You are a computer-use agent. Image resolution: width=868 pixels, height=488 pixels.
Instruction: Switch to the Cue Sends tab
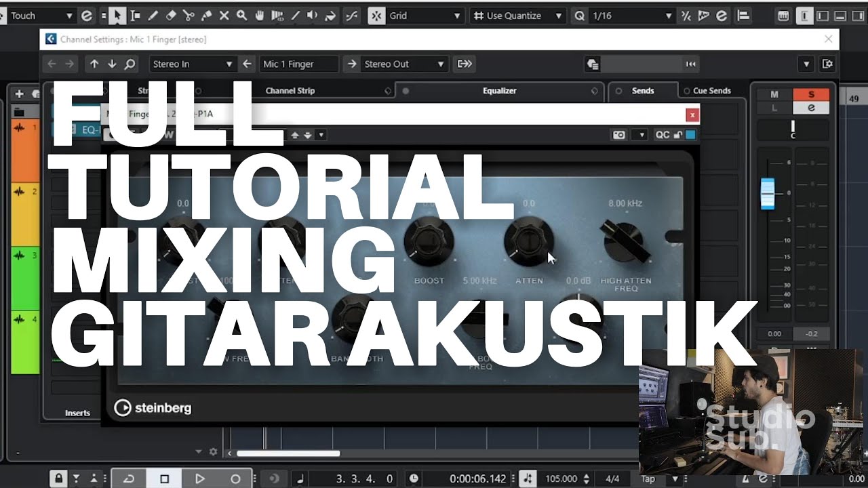pyautogui.click(x=711, y=91)
